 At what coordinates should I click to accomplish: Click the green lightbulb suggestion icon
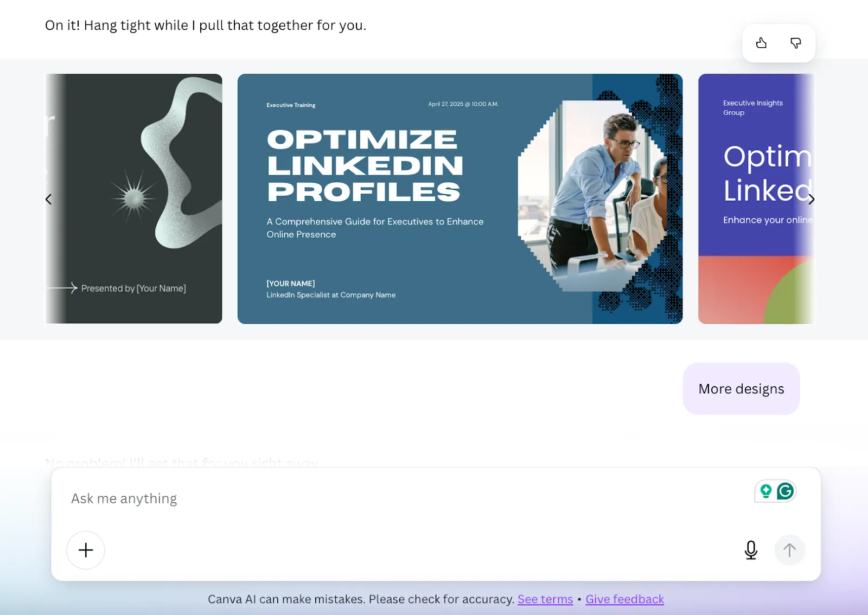[x=765, y=491]
